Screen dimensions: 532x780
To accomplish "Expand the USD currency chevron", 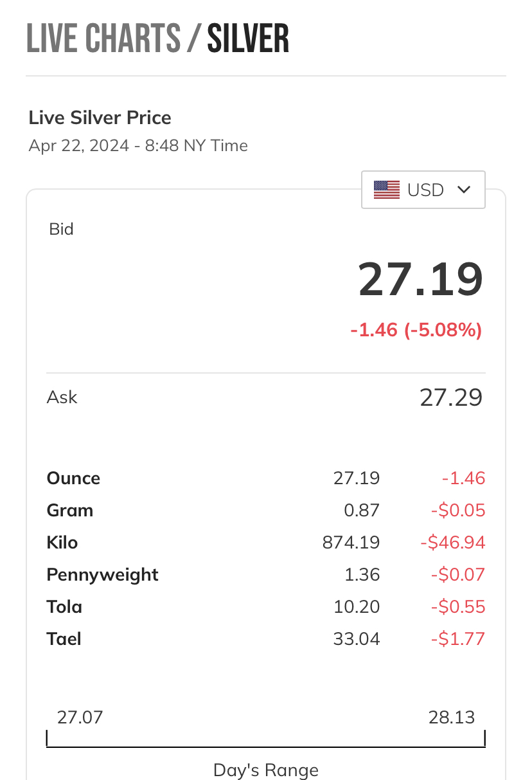I will (464, 190).
